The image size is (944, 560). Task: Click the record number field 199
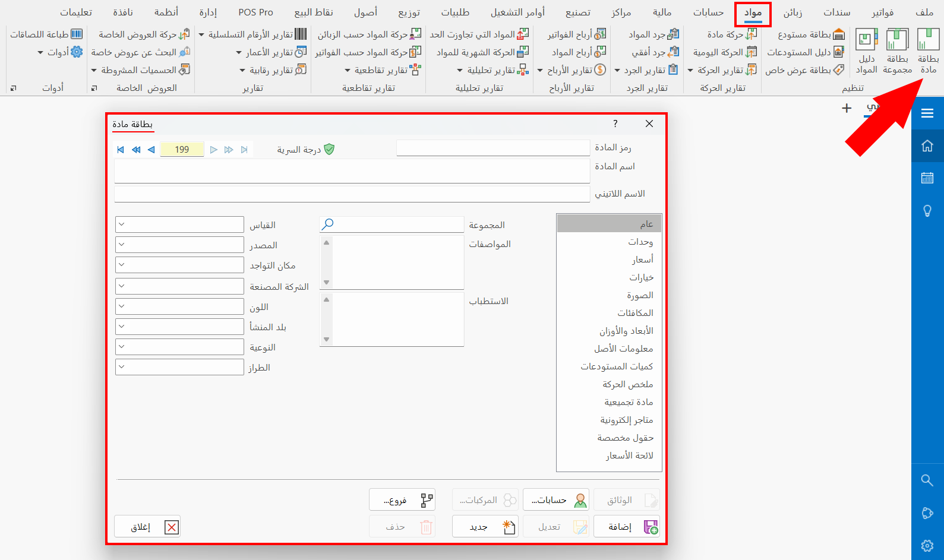[x=182, y=150]
